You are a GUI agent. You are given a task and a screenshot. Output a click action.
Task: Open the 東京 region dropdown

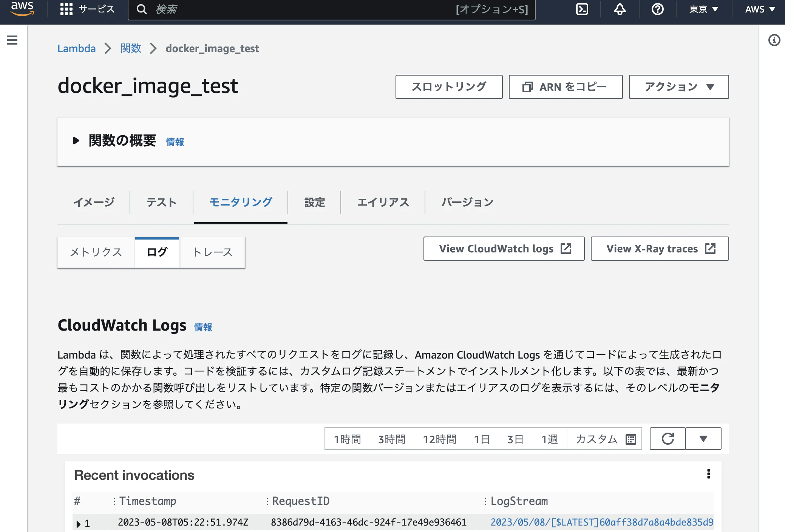click(x=704, y=9)
